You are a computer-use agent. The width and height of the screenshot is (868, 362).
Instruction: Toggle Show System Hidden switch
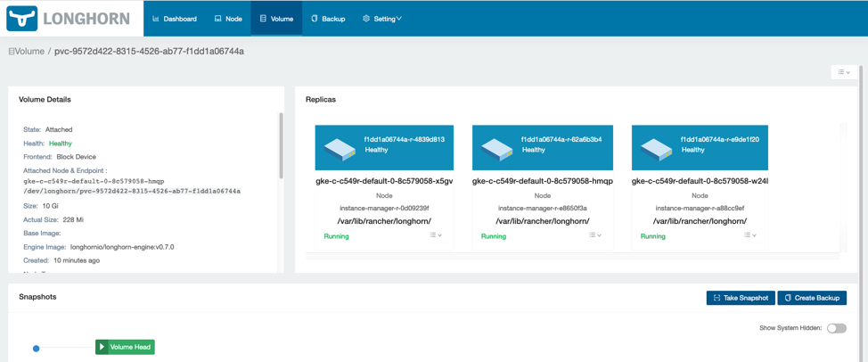[x=836, y=328]
